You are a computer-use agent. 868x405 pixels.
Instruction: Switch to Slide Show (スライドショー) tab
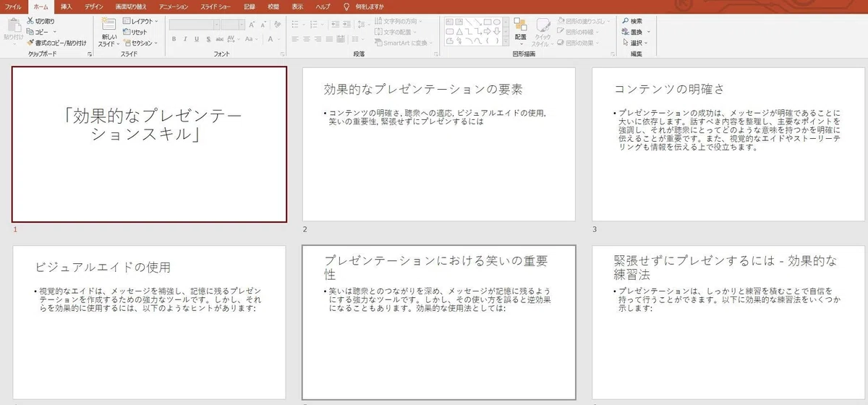217,6
